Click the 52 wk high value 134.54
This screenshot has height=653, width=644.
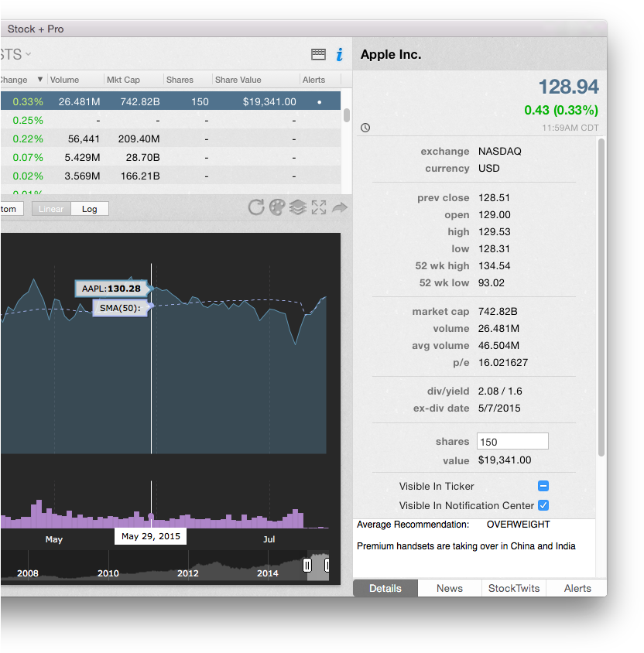tap(494, 265)
